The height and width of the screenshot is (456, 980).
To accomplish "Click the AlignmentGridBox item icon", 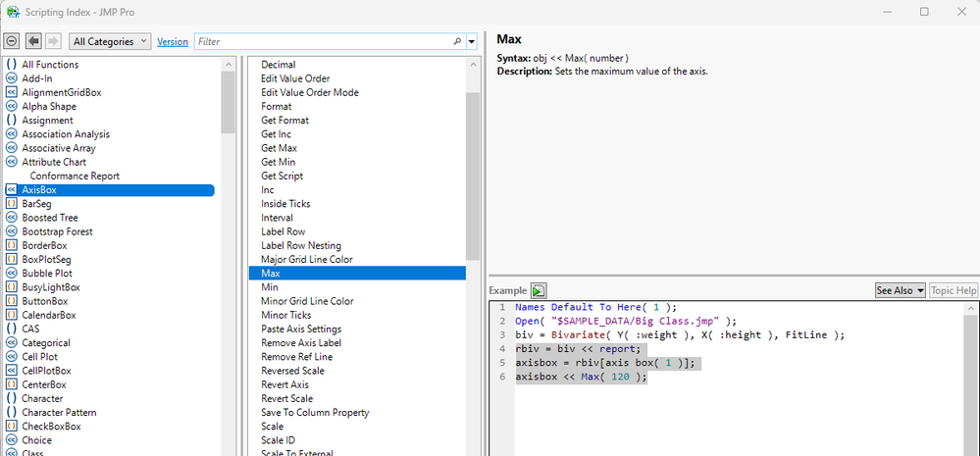I will click(11, 92).
